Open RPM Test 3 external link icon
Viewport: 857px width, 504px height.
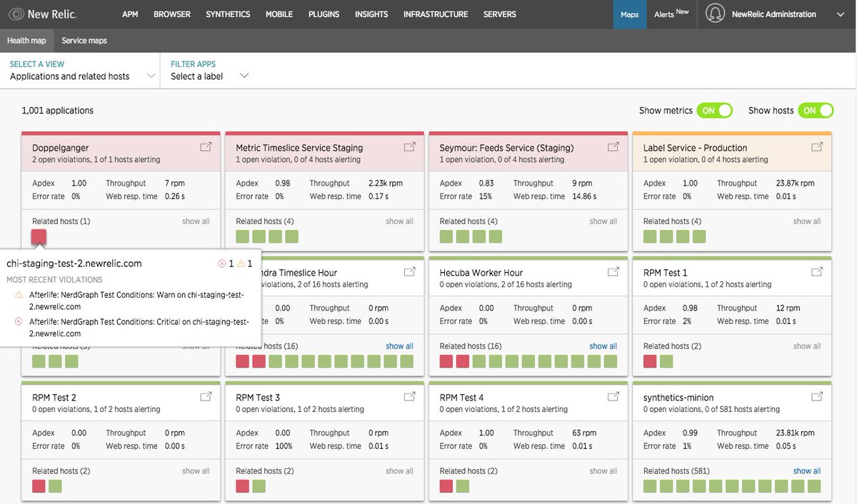click(410, 397)
